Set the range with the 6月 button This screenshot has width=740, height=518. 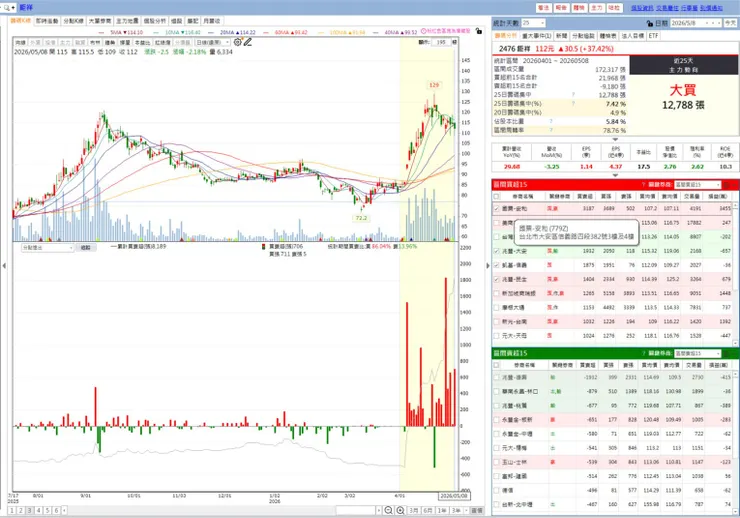428,510
